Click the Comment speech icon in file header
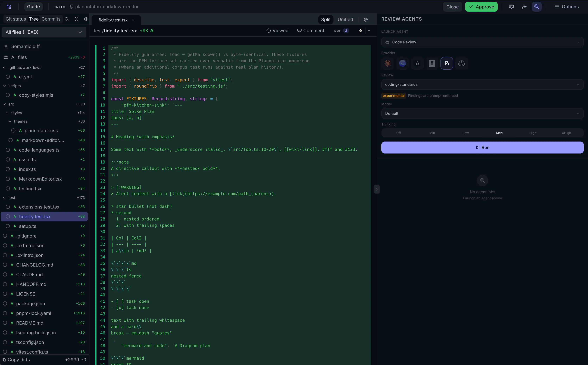 click(x=299, y=31)
